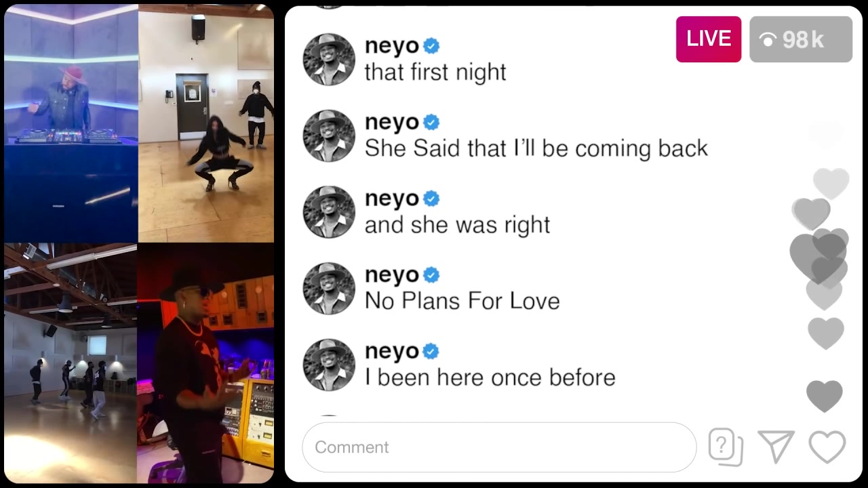Viewport: 868px width, 488px height.
Task: Click verified badge next to 'that first night'
Action: [x=431, y=46]
